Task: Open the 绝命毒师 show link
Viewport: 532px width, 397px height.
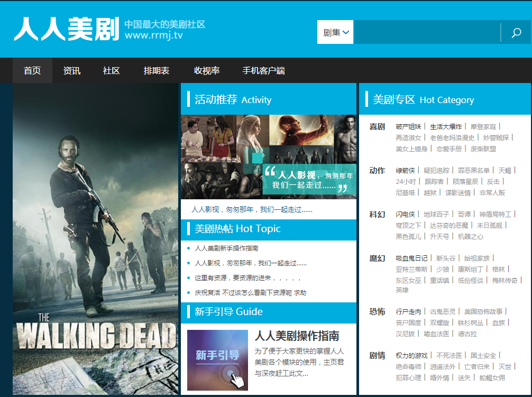Action: click(x=408, y=367)
